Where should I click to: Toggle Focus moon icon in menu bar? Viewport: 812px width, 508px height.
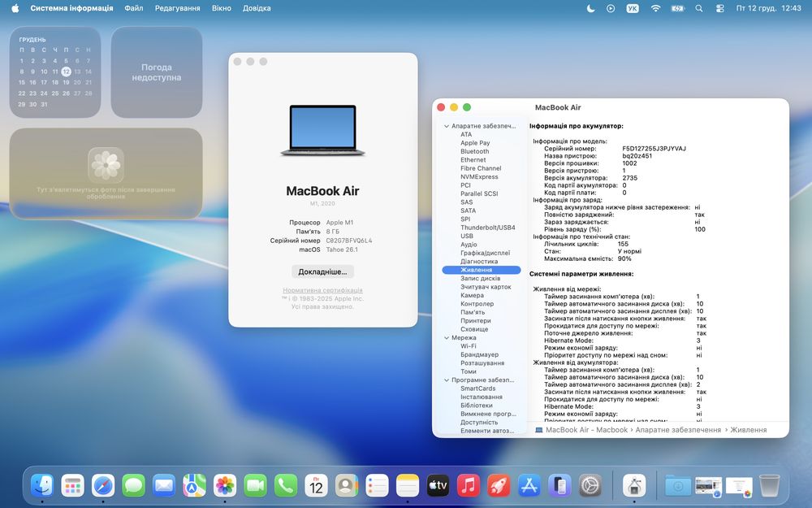pos(590,8)
